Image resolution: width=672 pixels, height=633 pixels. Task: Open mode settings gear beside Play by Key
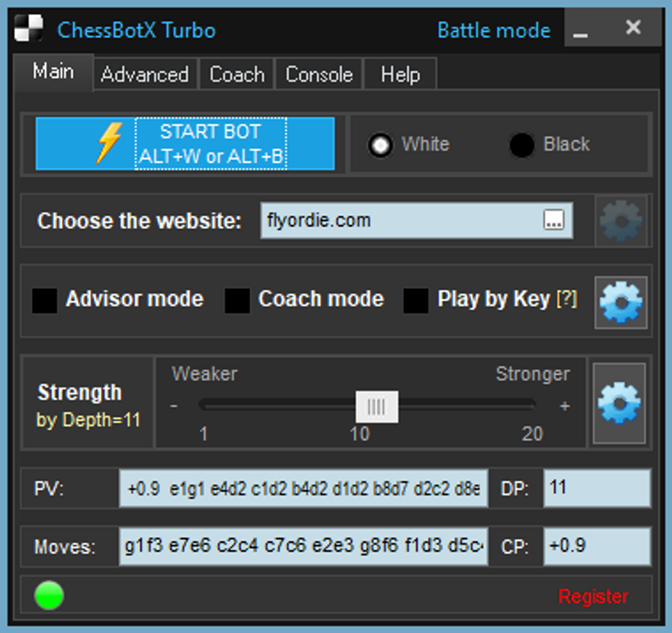621,302
